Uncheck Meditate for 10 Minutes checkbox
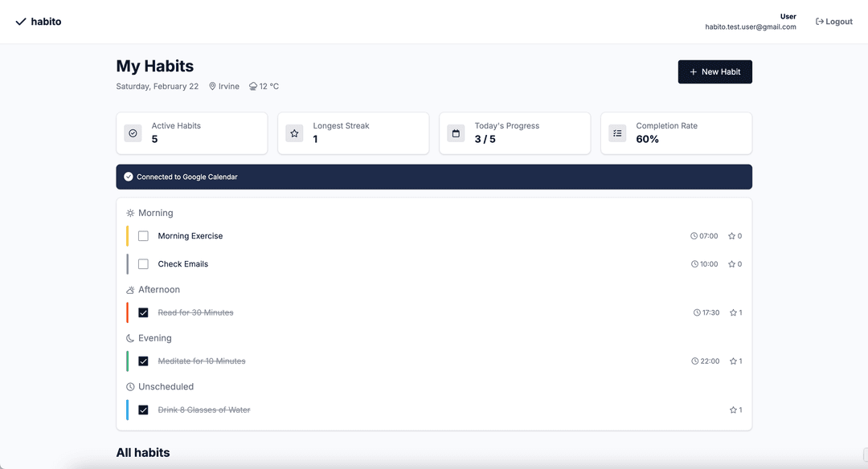This screenshot has height=469, width=868. [143, 361]
